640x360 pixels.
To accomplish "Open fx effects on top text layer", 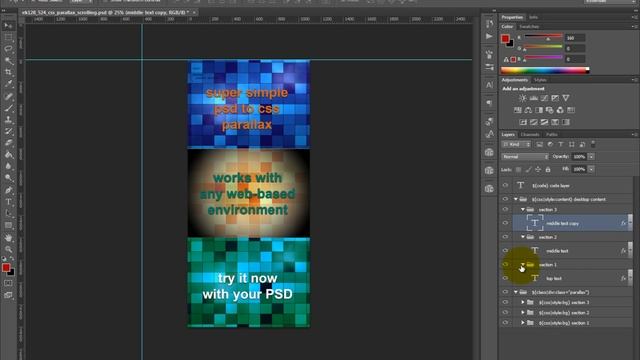I will (x=623, y=278).
